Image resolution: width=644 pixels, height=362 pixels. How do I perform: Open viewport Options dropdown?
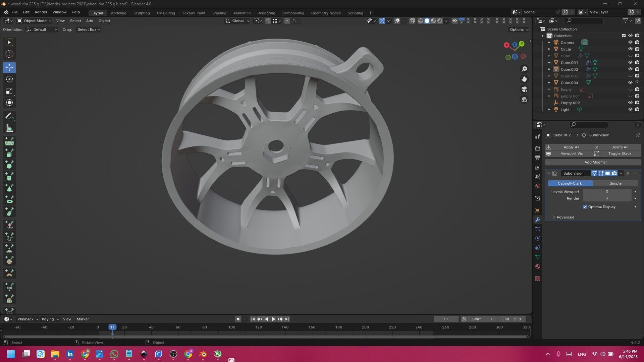[519, 29]
